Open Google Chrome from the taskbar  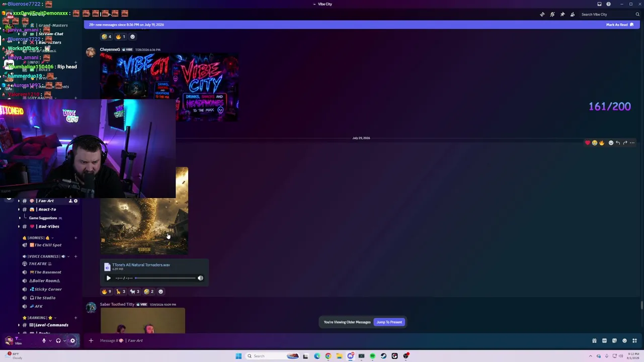pos(328,356)
